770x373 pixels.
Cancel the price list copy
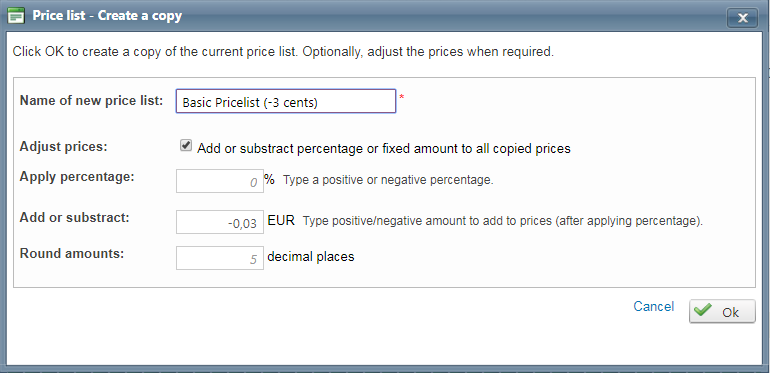click(653, 307)
